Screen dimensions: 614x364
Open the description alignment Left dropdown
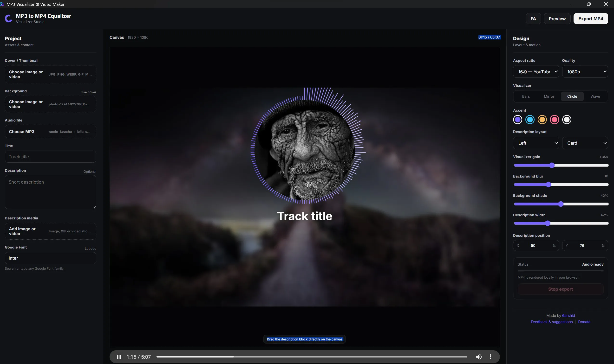coord(536,143)
